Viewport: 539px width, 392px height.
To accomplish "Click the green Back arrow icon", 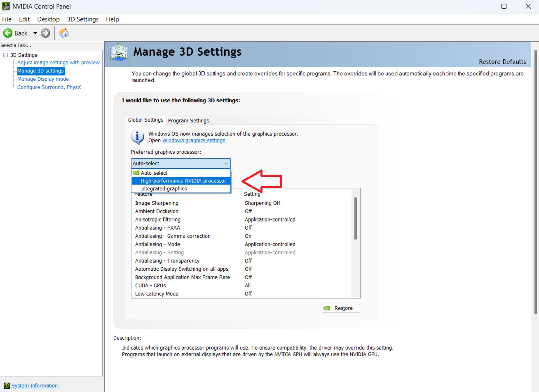I will pos(8,33).
